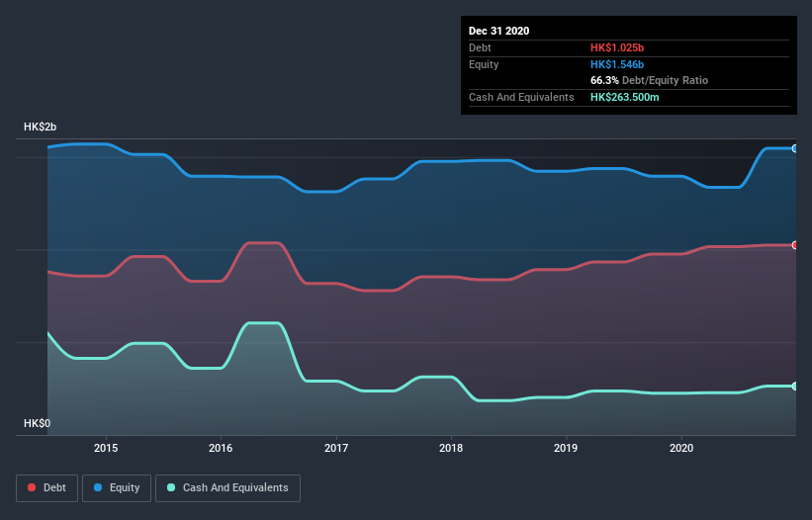Click the 2017 axis label
This screenshot has width=812, height=520.
tap(336, 448)
